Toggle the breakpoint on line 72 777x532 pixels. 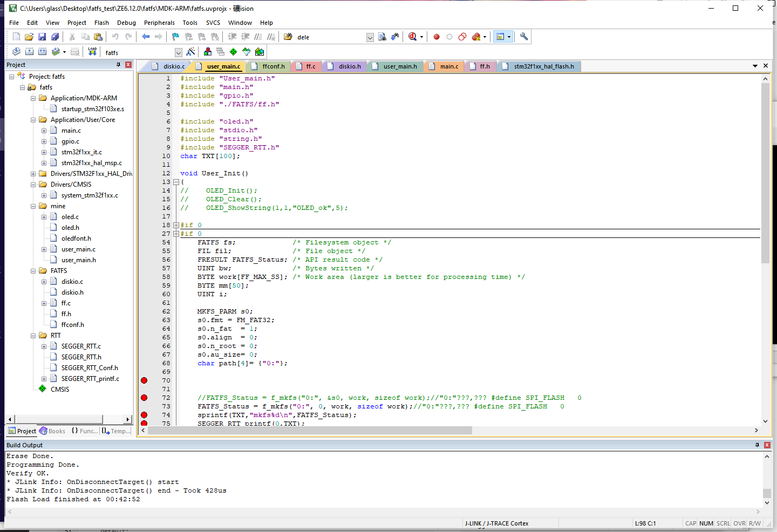click(x=144, y=398)
